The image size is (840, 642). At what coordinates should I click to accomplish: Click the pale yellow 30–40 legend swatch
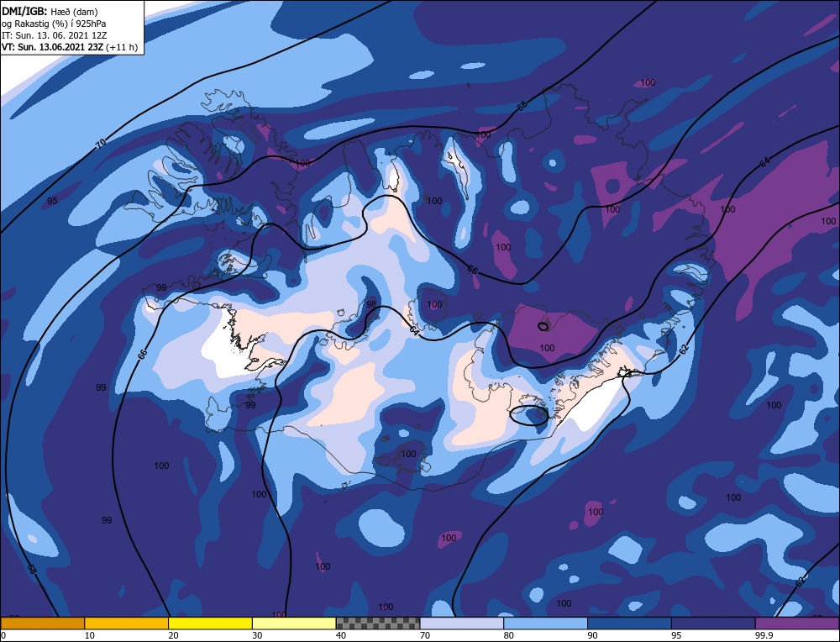(x=294, y=623)
